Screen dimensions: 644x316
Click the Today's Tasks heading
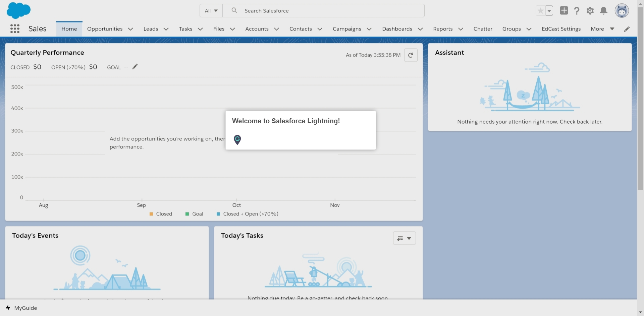click(x=242, y=236)
